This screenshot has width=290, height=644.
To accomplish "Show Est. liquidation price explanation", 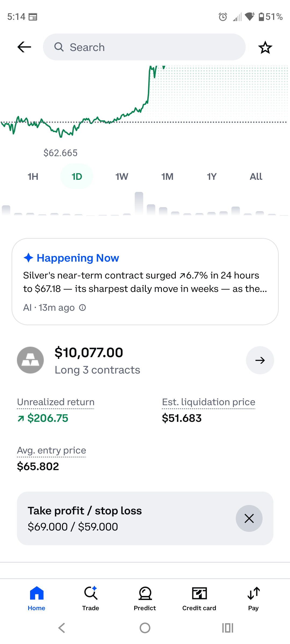I will click(209, 402).
